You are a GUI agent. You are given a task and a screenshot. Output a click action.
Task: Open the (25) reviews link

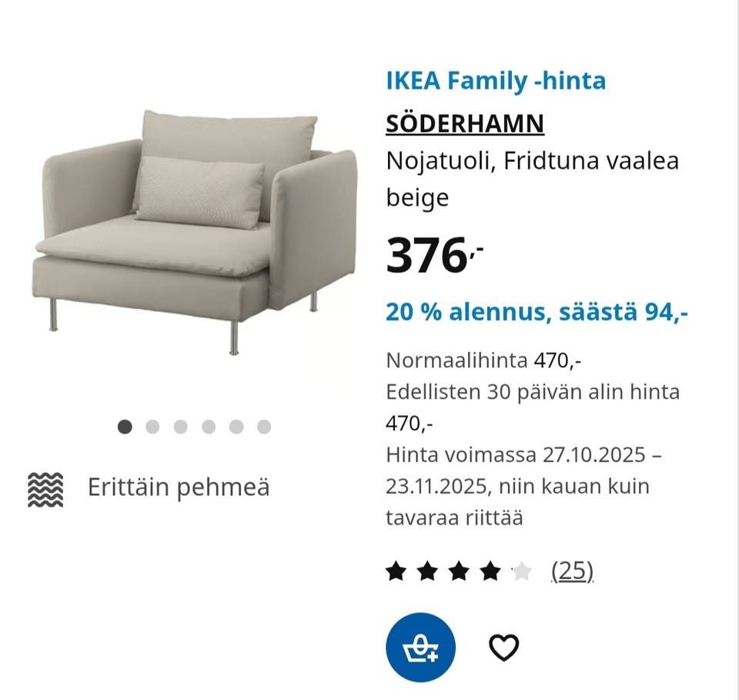[x=572, y=571]
